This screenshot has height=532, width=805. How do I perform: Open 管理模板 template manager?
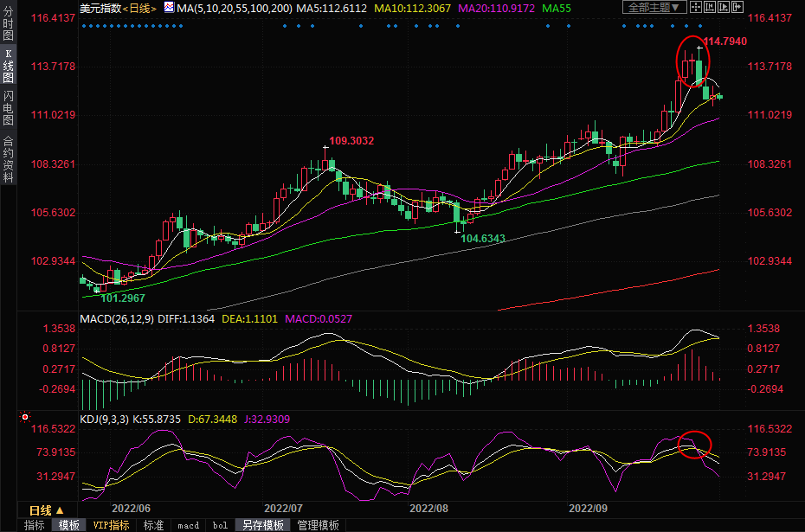click(318, 525)
